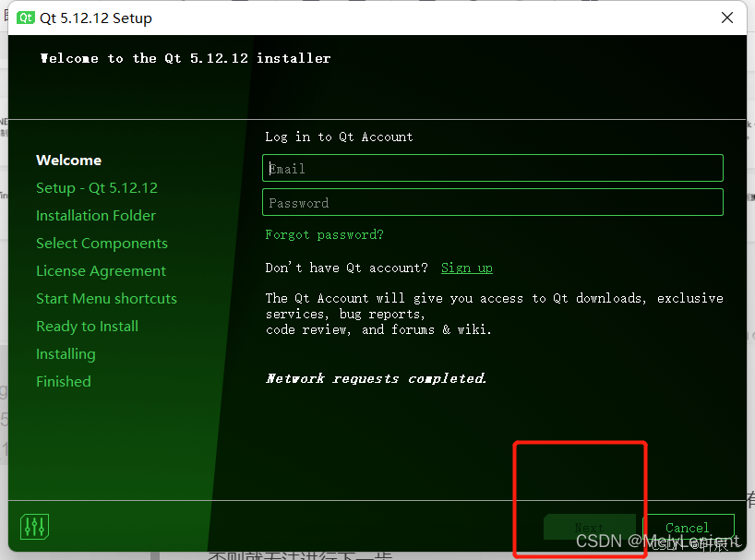
Task: Click the Cancel button
Action: [x=688, y=528]
